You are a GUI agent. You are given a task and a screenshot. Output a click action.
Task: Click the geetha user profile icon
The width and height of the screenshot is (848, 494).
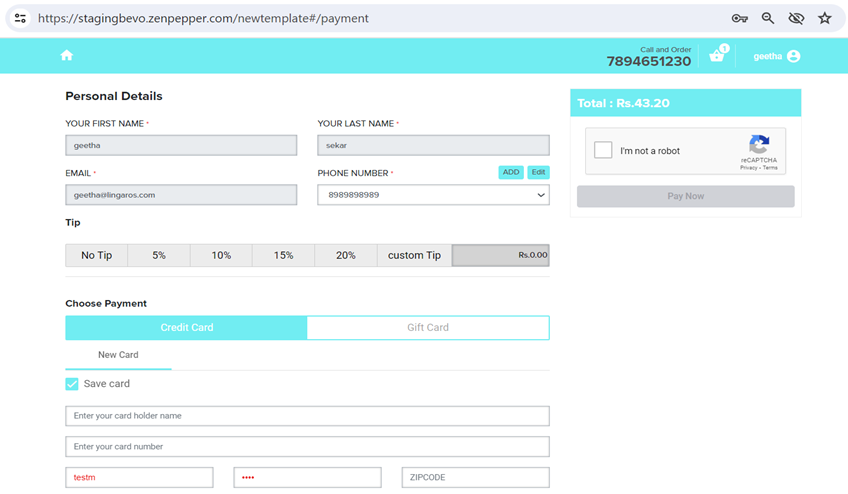click(793, 56)
